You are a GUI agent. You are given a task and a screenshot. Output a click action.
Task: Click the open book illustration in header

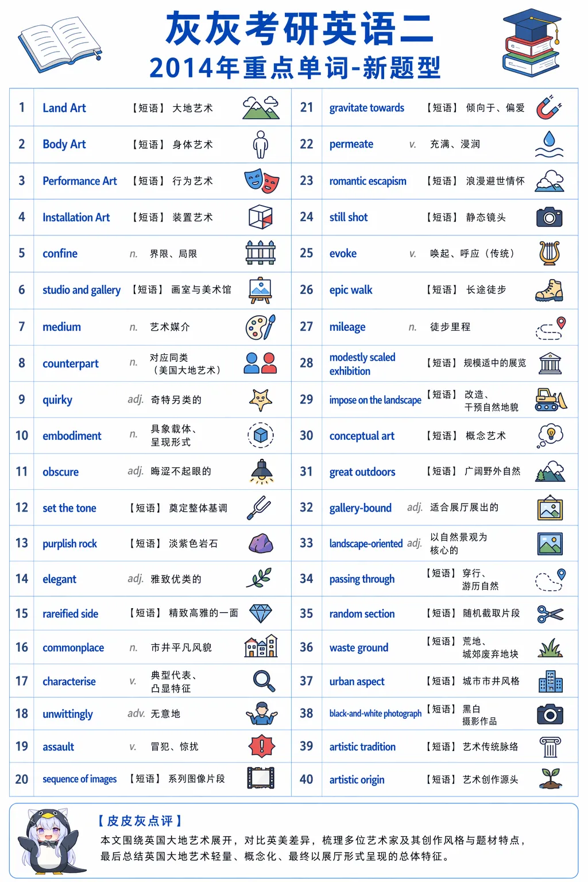[60, 44]
